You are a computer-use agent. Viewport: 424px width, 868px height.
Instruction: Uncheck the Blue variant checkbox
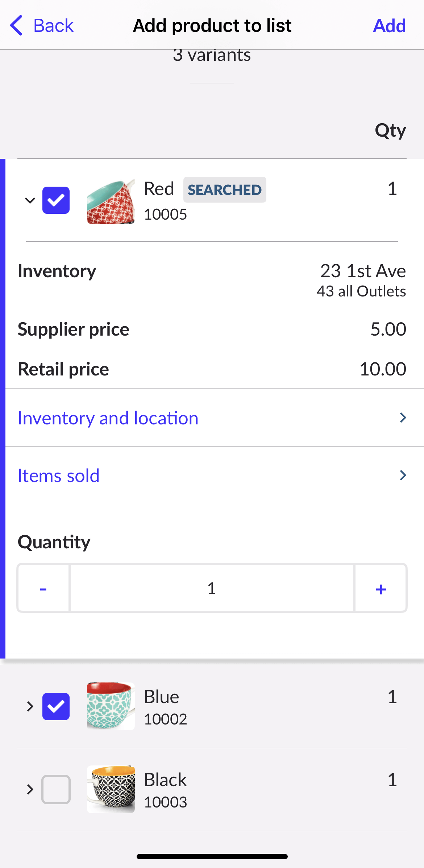coord(56,706)
